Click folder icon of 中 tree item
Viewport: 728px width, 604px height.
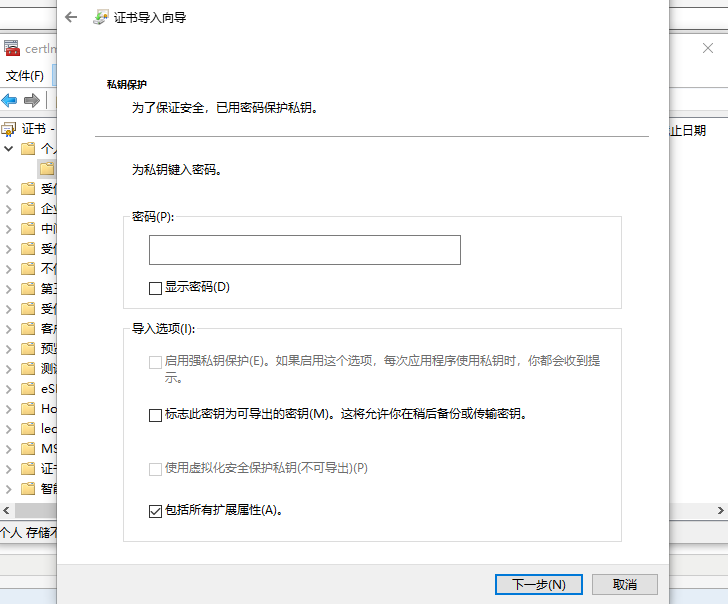[28, 228]
